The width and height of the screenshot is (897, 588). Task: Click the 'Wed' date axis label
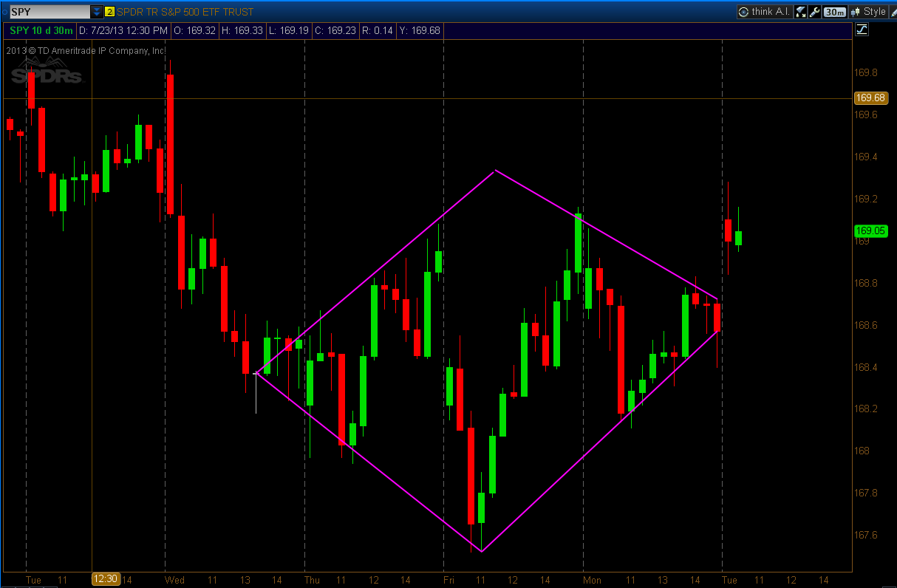tap(174, 581)
